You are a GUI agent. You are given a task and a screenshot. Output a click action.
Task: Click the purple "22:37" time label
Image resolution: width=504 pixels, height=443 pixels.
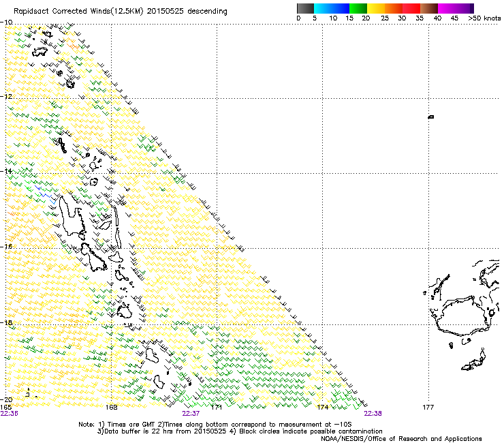click(191, 414)
